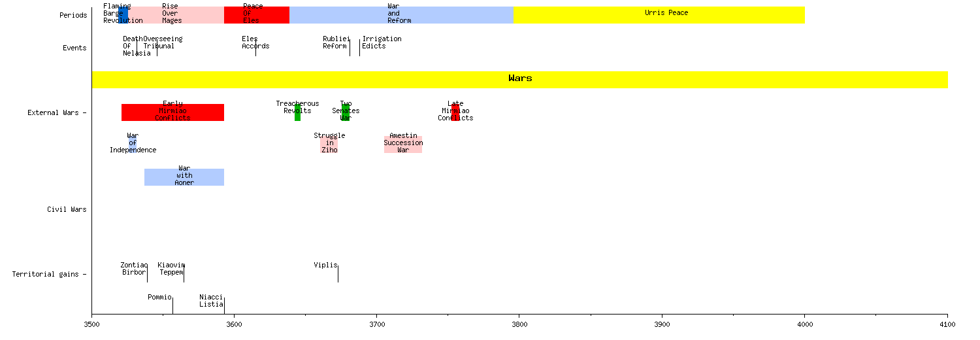Select the Irrigation Edicts event label
Image resolution: width=980 pixels, height=340 pixels.
click(x=382, y=42)
